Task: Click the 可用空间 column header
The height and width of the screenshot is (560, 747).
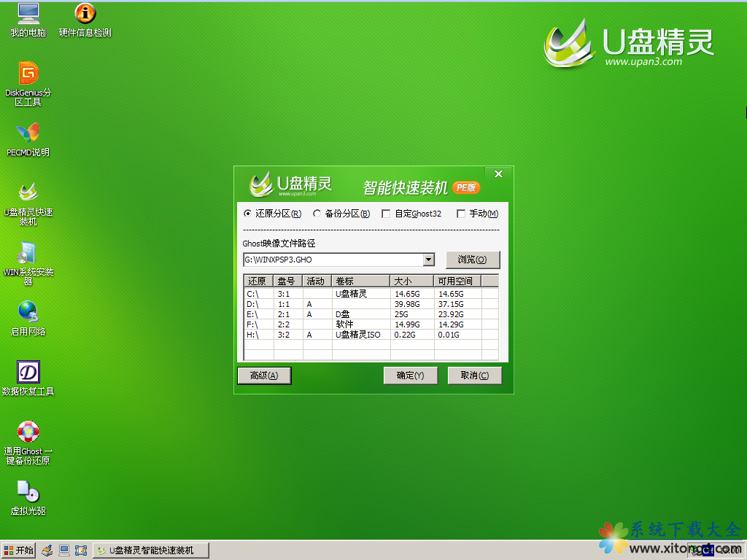Action: [x=457, y=281]
